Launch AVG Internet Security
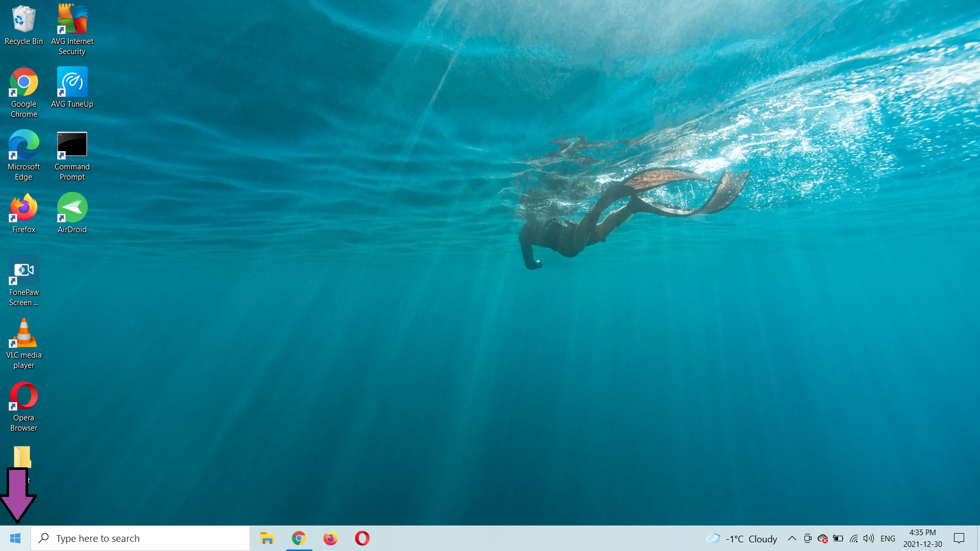Image resolution: width=980 pixels, height=551 pixels. coord(71,20)
